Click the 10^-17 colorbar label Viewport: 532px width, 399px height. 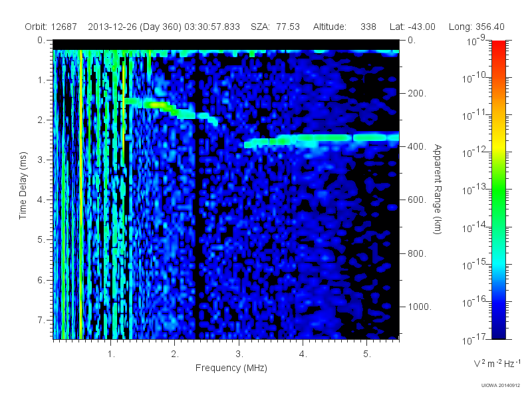[475, 339]
